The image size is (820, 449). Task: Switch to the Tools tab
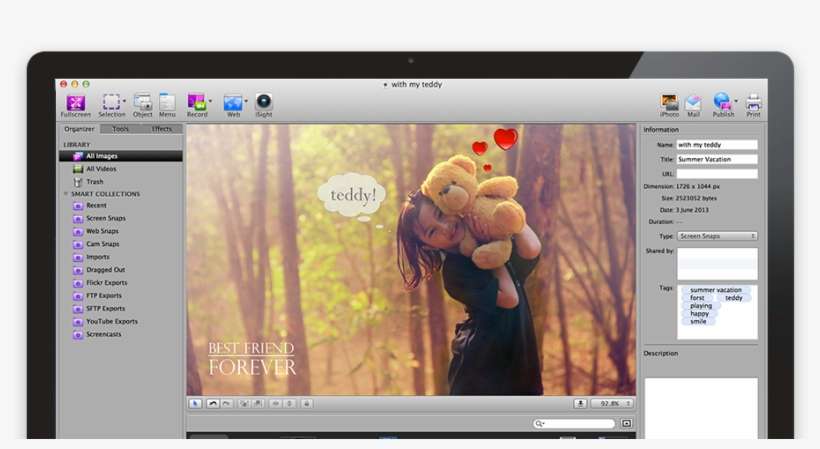point(120,129)
